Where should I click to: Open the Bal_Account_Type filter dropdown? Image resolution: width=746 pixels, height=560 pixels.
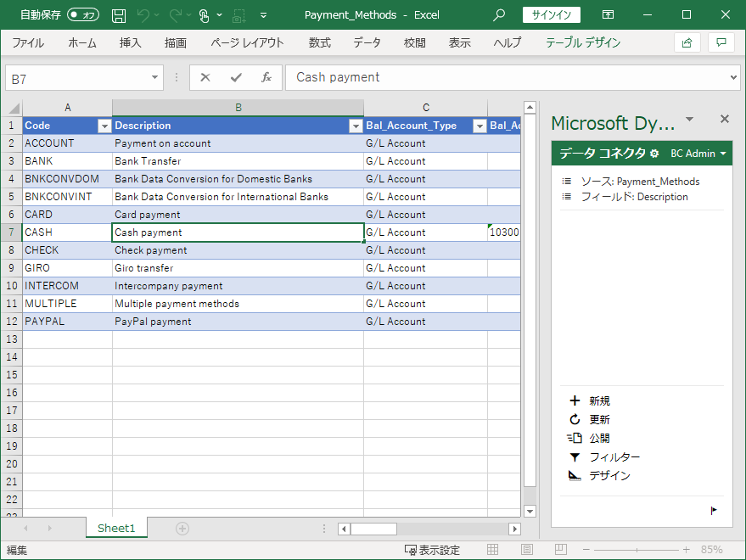coord(480,126)
